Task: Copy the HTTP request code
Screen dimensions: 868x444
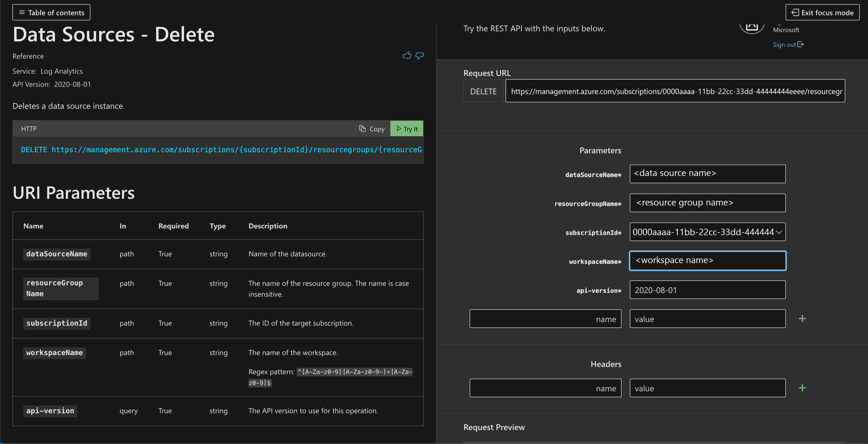Action: 372,129
